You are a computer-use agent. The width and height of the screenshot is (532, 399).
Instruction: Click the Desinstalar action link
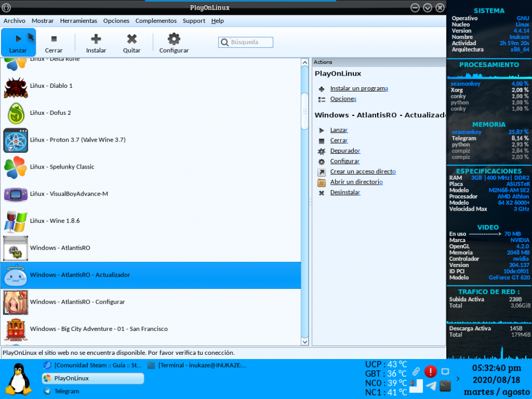tap(345, 192)
